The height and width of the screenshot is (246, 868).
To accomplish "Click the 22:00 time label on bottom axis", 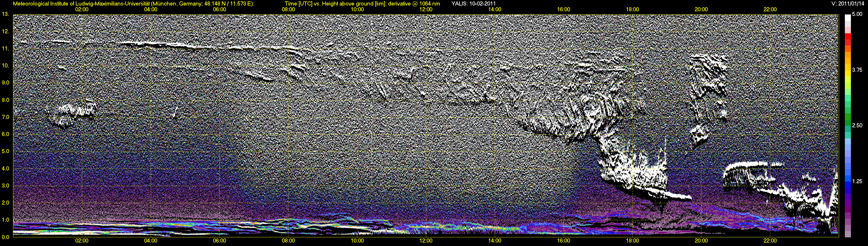I will click(x=770, y=241).
